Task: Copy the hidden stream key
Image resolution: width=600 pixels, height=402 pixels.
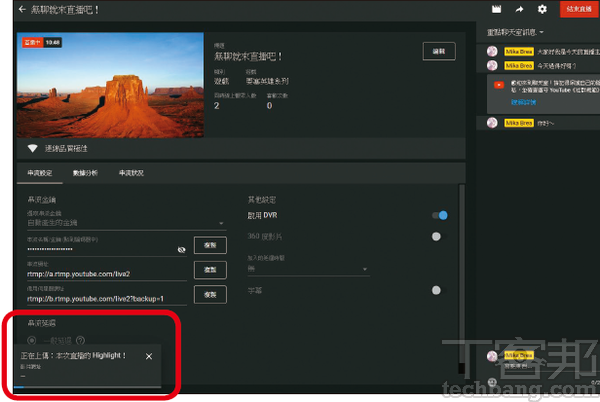Action: [x=210, y=245]
